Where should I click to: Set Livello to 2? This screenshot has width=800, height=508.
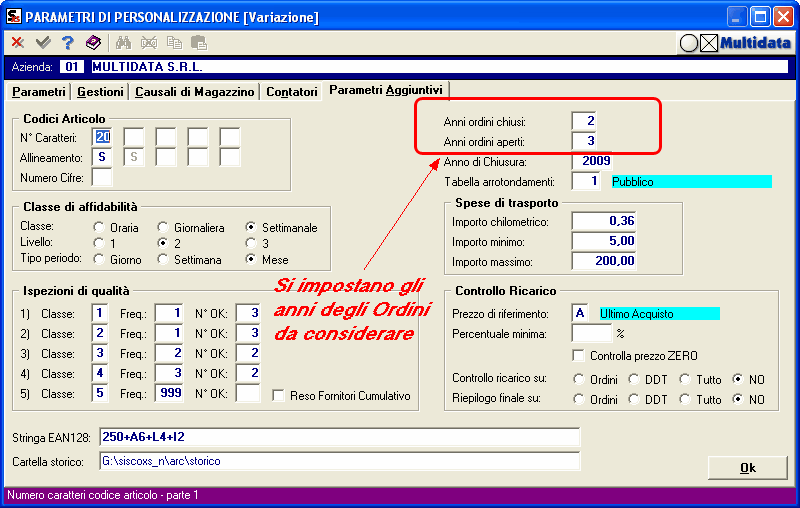point(163,243)
